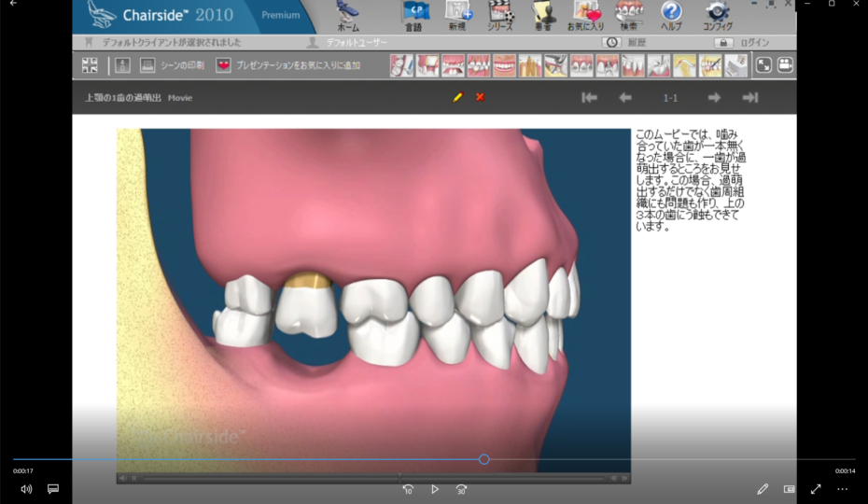Click the 上顎の1歯の過萌出 Movie title

(138, 97)
